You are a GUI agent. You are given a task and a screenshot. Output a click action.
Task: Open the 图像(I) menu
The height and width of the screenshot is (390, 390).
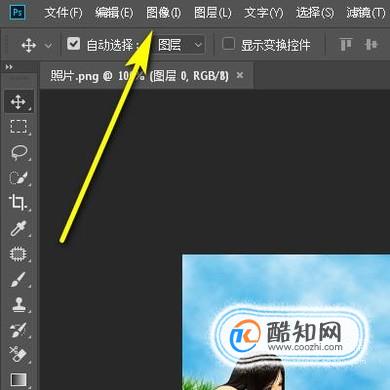163,13
